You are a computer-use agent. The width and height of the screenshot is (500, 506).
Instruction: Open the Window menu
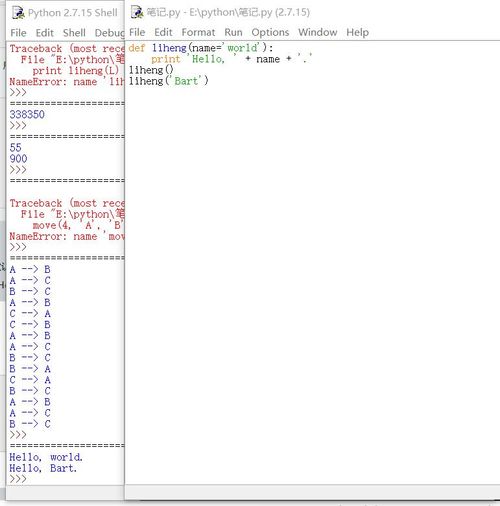[318, 32]
